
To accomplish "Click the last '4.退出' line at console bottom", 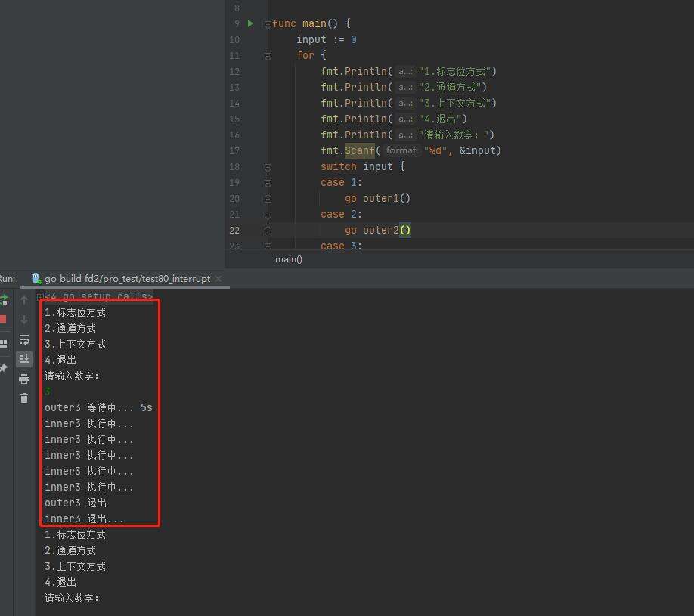I will (x=60, y=583).
